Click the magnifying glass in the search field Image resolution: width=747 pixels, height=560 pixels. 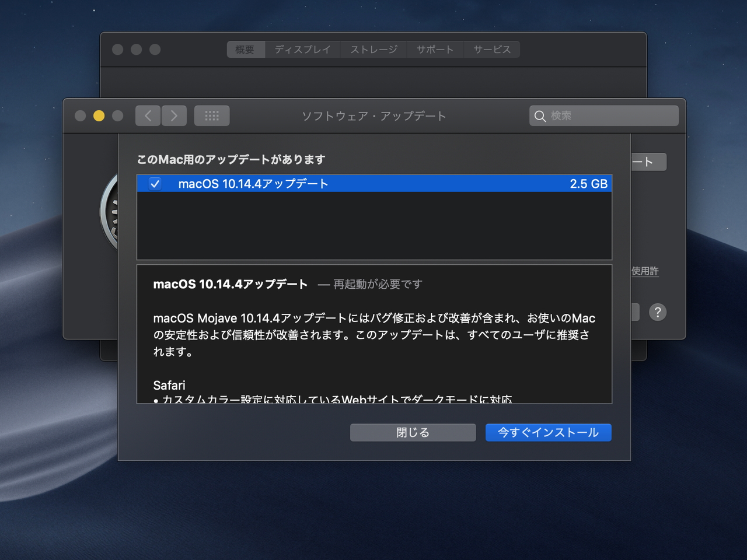(540, 116)
